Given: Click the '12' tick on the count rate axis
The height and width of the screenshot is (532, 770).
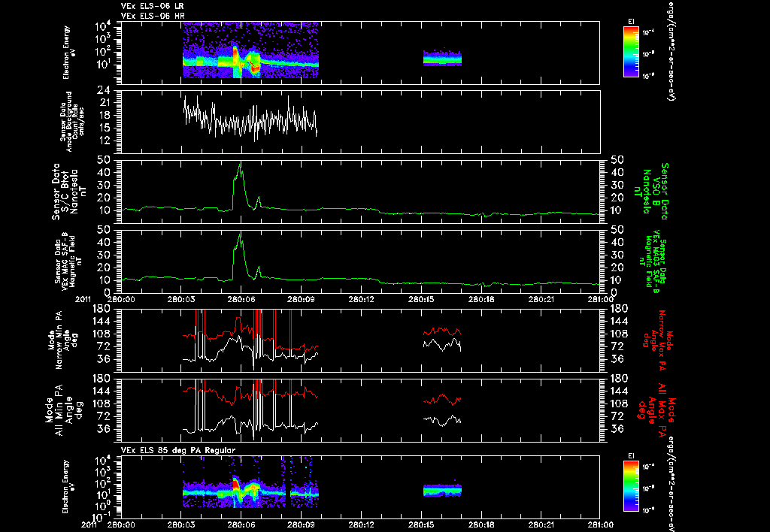Looking at the screenshot, I should coord(104,141).
